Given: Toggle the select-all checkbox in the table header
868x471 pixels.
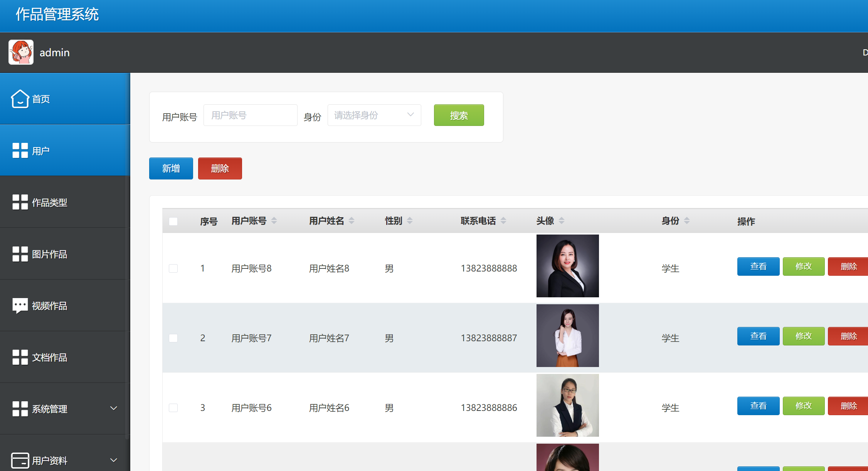Looking at the screenshot, I should click(173, 221).
